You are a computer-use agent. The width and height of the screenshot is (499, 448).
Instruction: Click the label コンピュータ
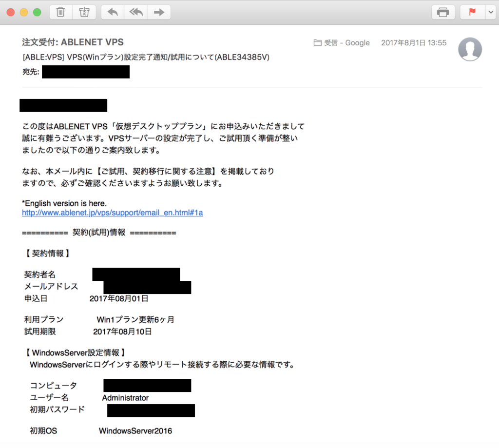54,386
